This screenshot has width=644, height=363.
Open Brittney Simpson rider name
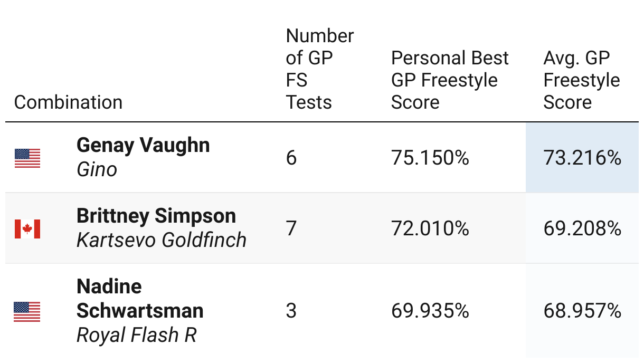pos(156,215)
